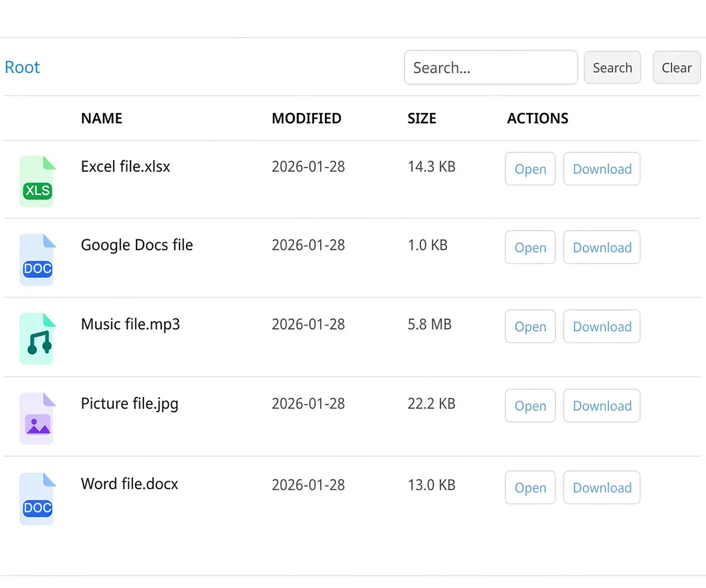Click the XLS icon for Excel file.xlsx
Screen dimensions: 706x588
click(x=38, y=182)
